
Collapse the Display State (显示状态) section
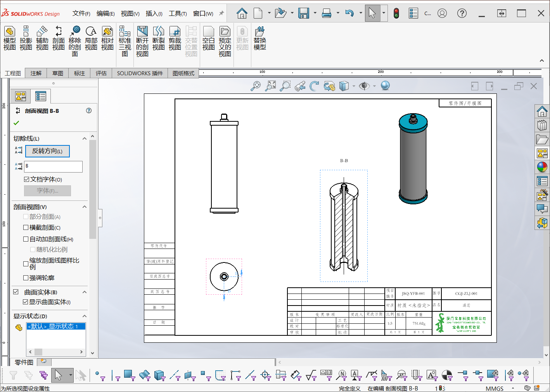[85, 316]
